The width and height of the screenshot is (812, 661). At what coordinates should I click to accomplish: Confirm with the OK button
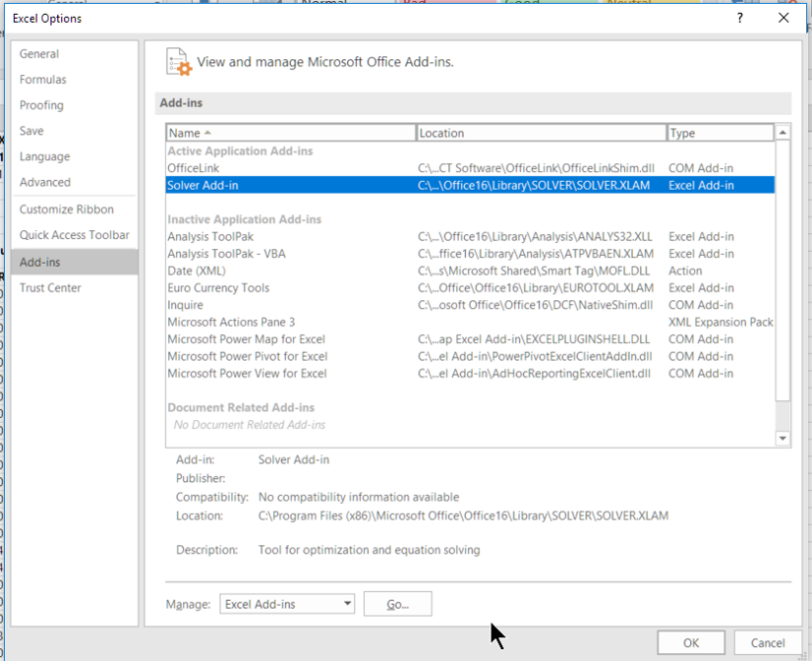[x=691, y=643]
